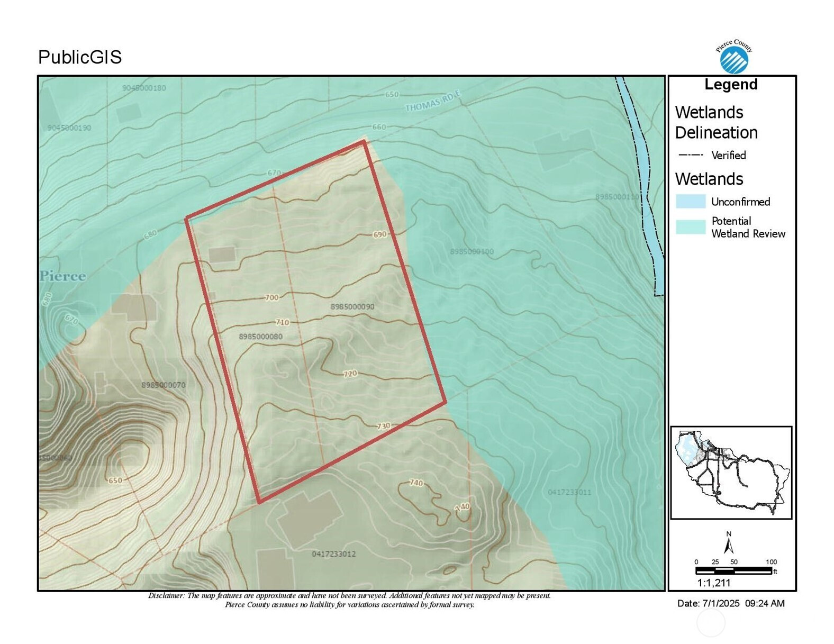The height and width of the screenshot is (644, 834).
Task: Click the Legend heading
Action: pyautogui.click(x=731, y=85)
